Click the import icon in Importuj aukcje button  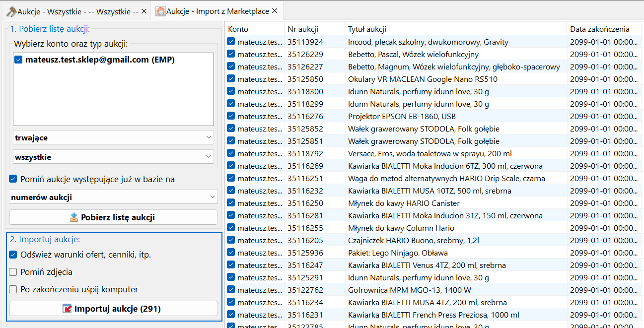coord(68,309)
